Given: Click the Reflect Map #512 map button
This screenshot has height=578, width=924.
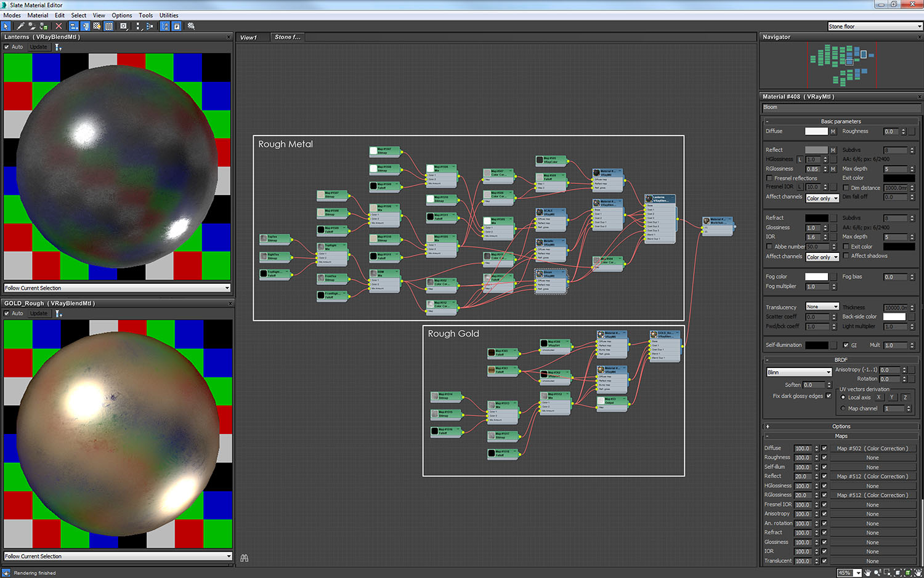Looking at the screenshot, I should point(872,476).
